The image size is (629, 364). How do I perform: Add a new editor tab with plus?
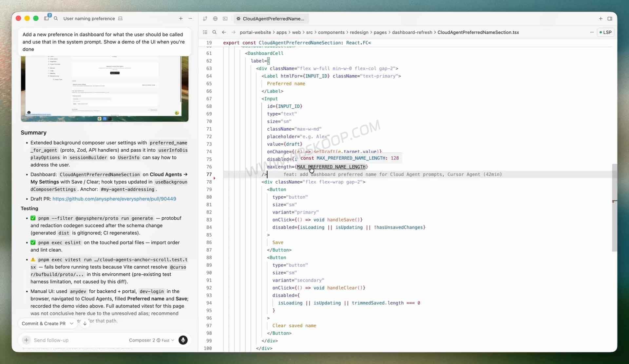click(x=600, y=19)
